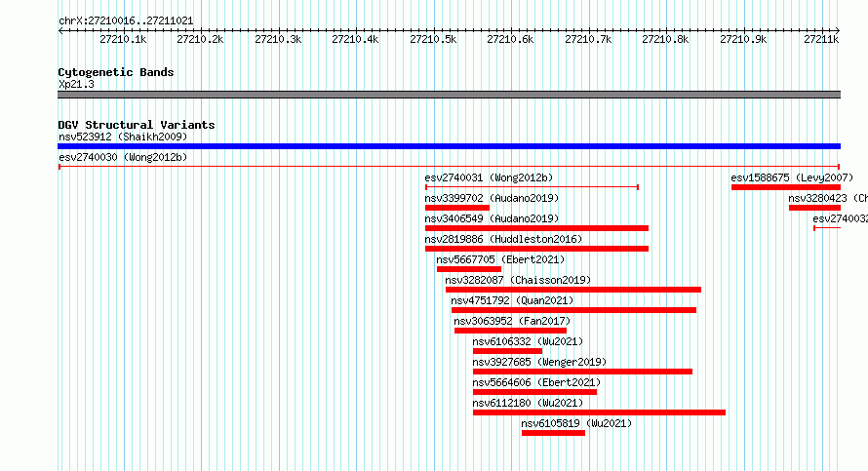Click the red bar under nsv6105819
Image resolution: width=868 pixels, height=471 pixels.
click(x=553, y=433)
